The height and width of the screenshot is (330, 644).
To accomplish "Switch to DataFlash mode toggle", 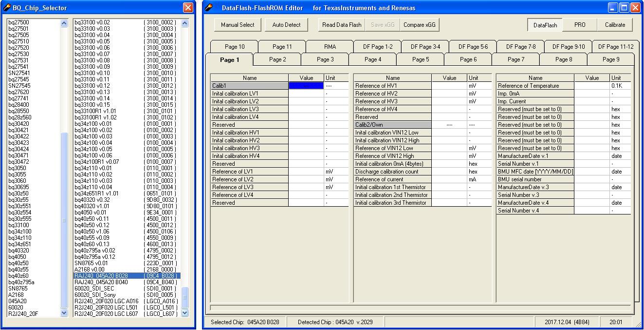I will click(545, 25).
